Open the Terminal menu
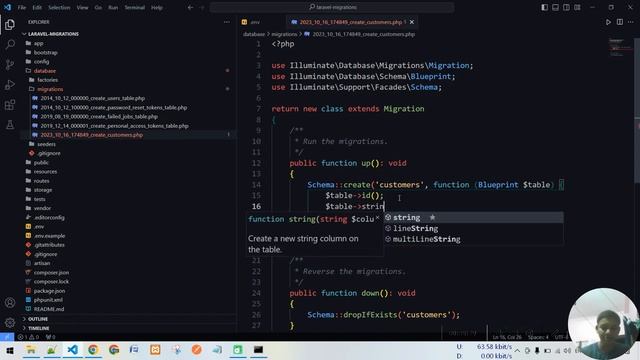 (134, 7)
